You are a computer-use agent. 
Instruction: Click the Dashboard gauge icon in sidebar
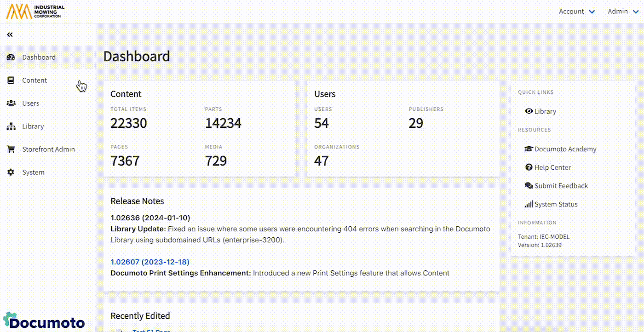point(11,57)
